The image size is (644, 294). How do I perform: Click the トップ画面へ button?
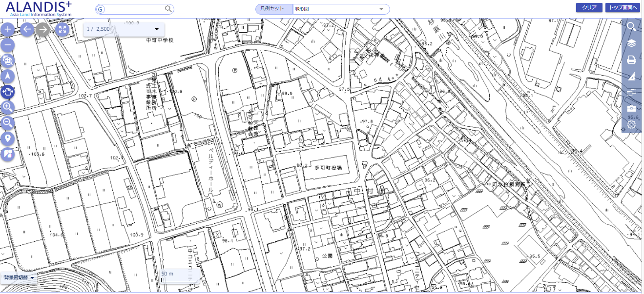[623, 8]
